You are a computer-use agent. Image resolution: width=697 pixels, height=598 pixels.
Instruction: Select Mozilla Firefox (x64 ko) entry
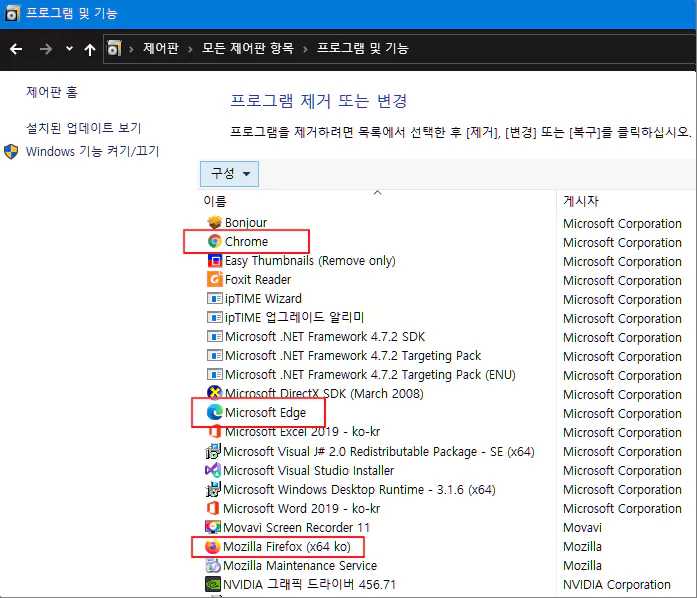pos(287,546)
